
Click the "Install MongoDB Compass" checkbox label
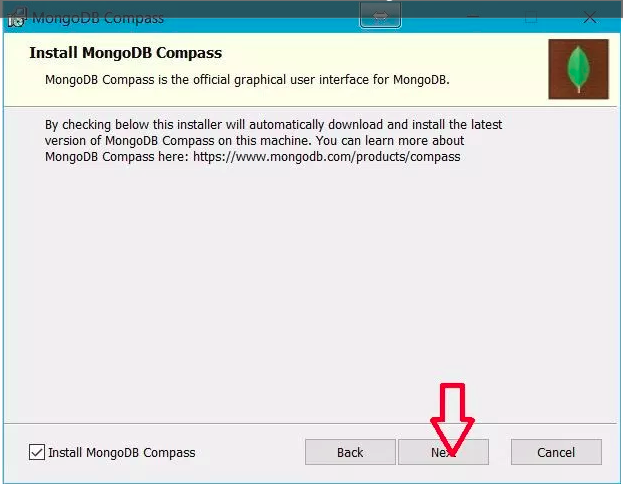122,452
